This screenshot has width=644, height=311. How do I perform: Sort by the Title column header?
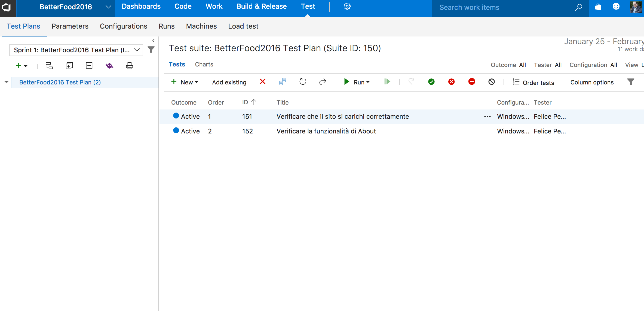[x=283, y=102]
